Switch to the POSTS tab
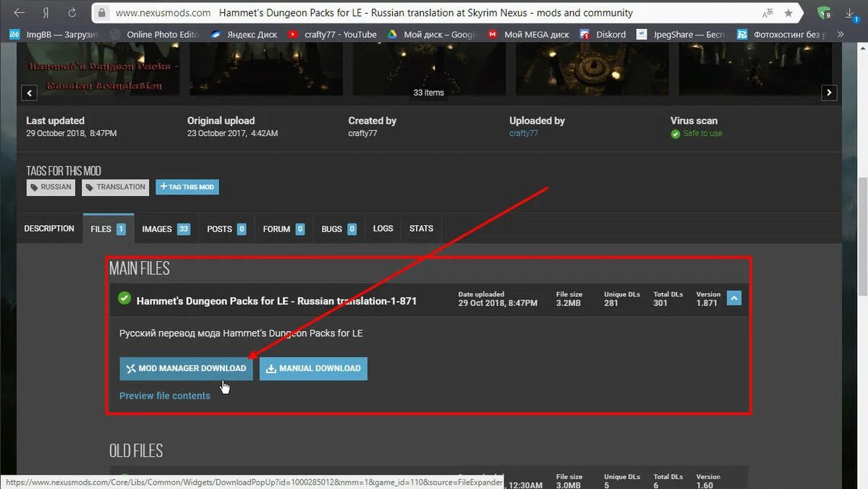 [226, 229]
